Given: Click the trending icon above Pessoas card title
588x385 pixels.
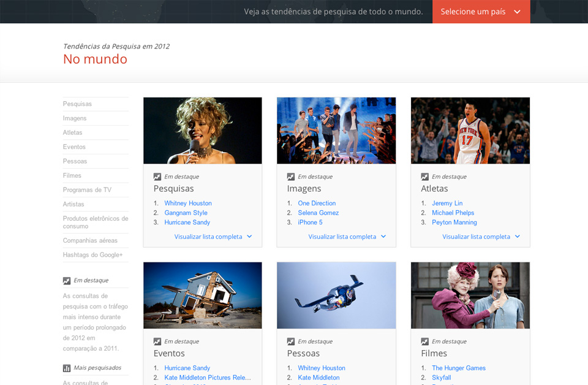Looking at the screenshot, I should coord(291,341).
